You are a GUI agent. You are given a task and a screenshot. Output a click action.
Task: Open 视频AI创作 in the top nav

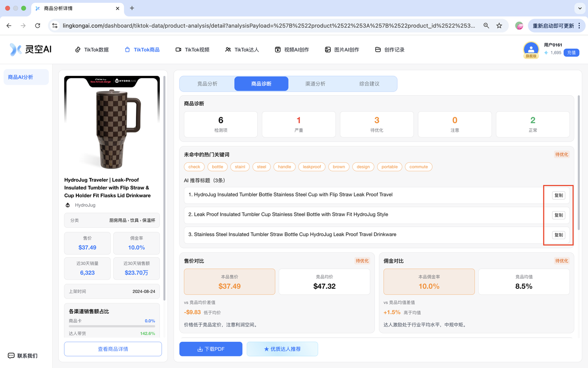[x=292, y=50]
